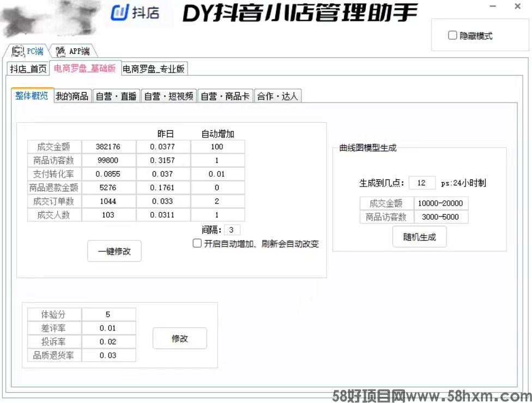Minimize the DY抖音小店管理助手 window
The height and width of the screenshot is (403, 532).
tap(493, 7)
